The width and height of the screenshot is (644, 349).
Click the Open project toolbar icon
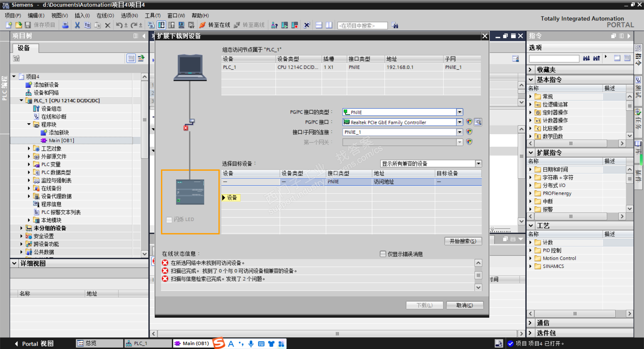tap(18, 25)
